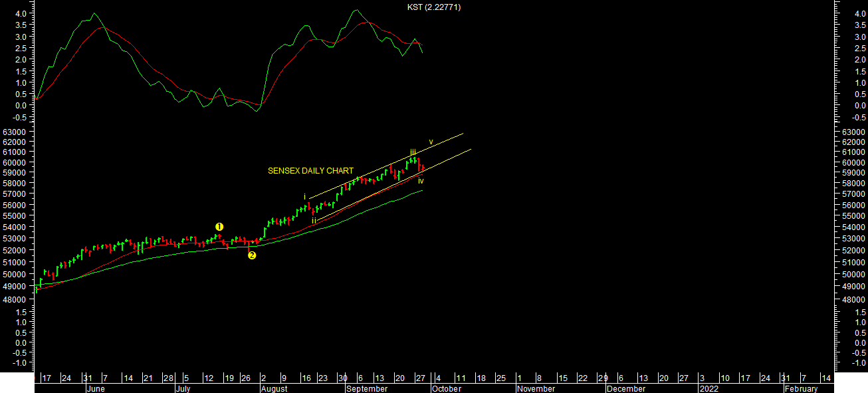Screen dimensions: 868x393
Task: Select the minor wave i label
Action: 305,197
